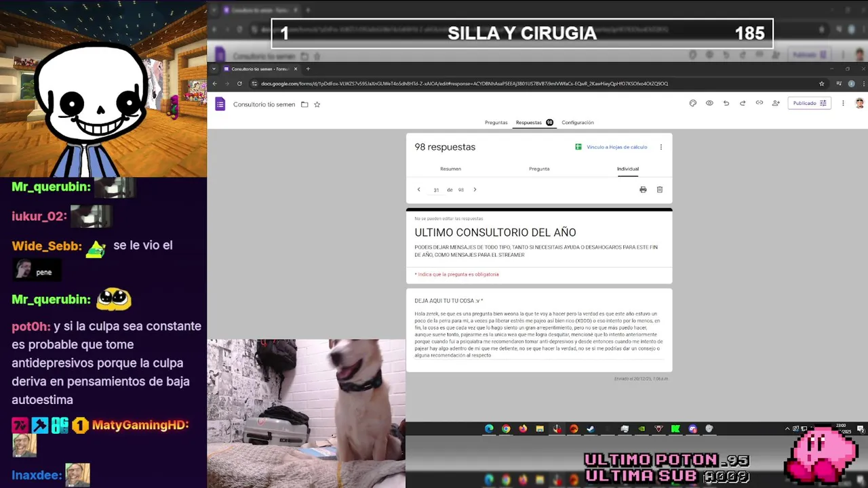The width and height of the screenshot is (868, 488).
Task: Click the Publicado button
Action: pyautogui.click(x=810, y=103)
